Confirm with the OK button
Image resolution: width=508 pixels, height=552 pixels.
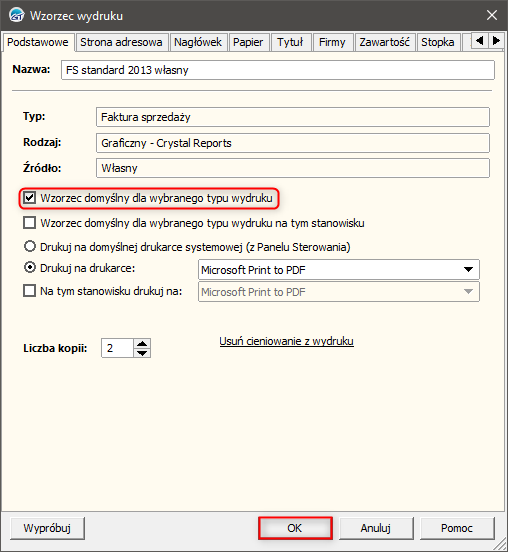(x=295, y=528)
